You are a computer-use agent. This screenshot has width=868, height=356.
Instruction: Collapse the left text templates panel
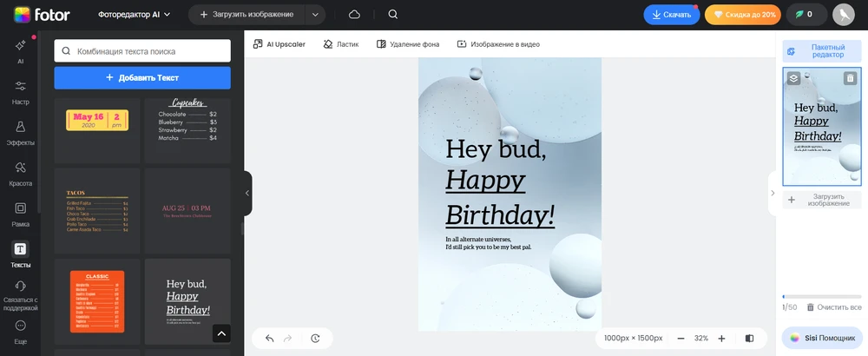pyautogui.click(x=247, y=193)
